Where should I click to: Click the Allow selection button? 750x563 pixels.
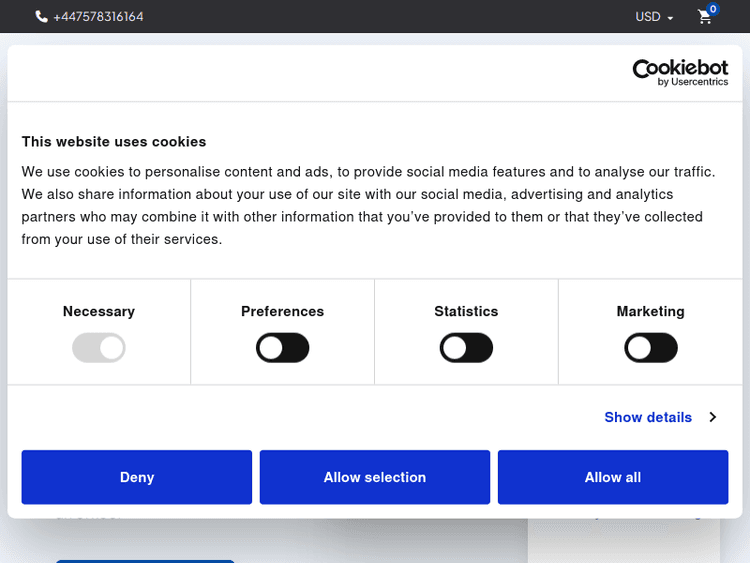375,477
